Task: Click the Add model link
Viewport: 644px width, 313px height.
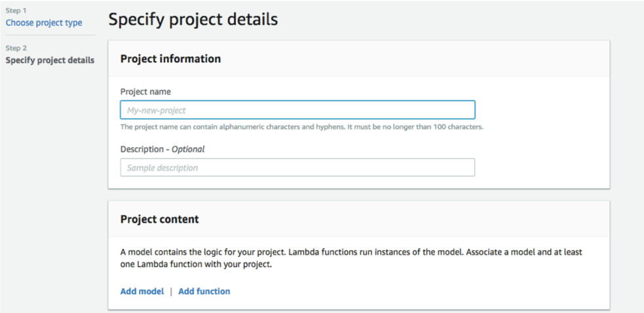Action: (x=142, y=291)
